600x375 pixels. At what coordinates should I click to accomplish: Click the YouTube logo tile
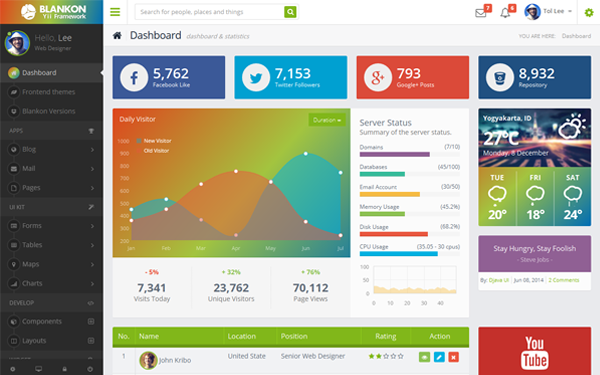point(535,352)
